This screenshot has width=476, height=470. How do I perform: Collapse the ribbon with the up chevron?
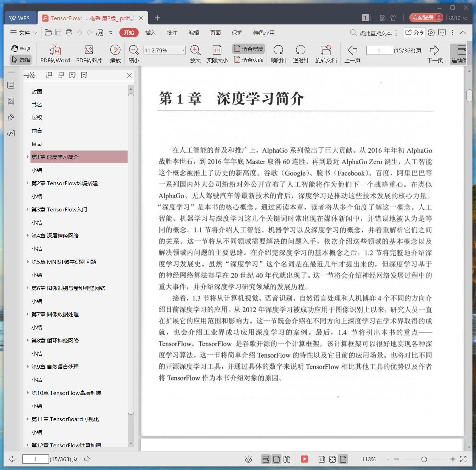[x=463, y=32]
